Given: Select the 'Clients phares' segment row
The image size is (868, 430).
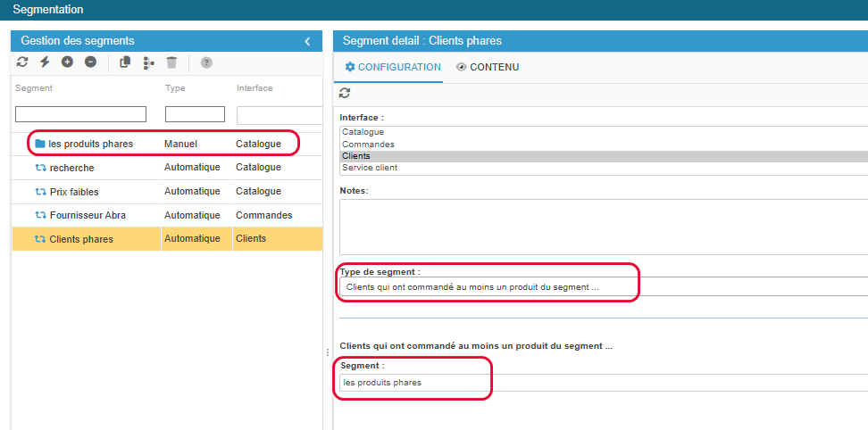Looking at the screenshot, I should click(167, 239).
